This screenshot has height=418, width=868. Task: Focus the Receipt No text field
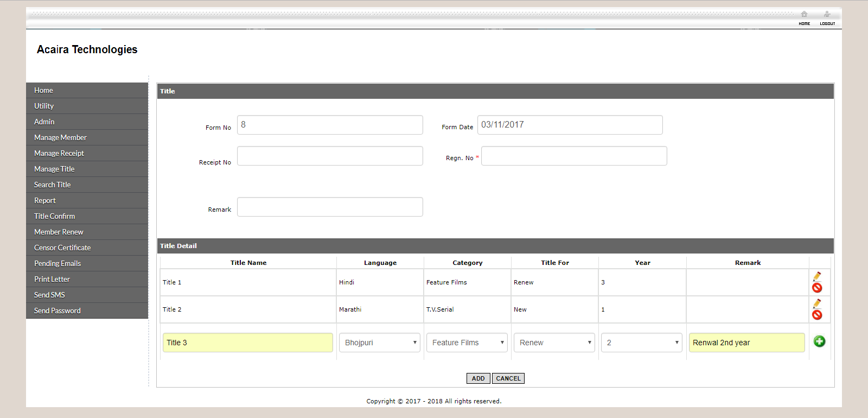tap(330, 156)
